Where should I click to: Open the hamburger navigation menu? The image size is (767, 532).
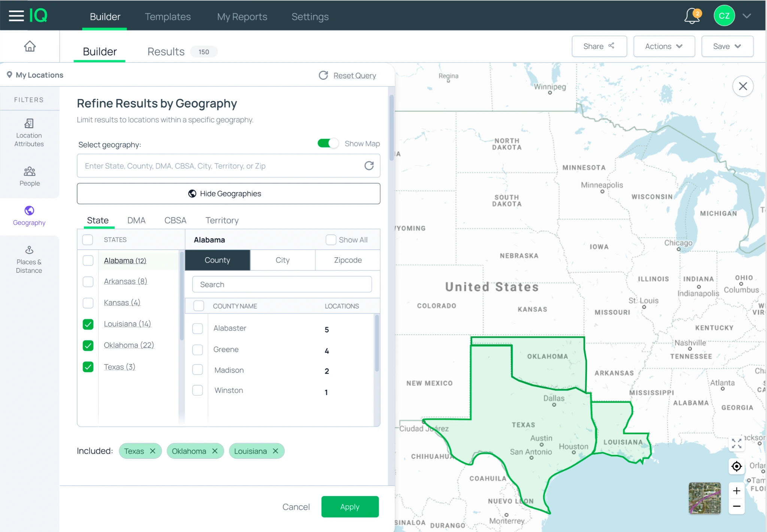(x=16, y=16)
